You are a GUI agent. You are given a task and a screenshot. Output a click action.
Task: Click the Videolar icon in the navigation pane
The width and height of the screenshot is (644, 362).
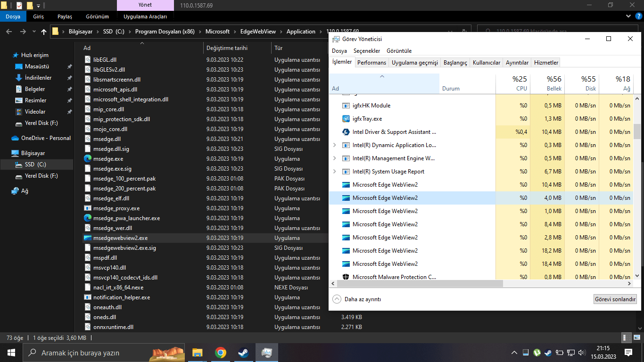[x=19, y=112]
